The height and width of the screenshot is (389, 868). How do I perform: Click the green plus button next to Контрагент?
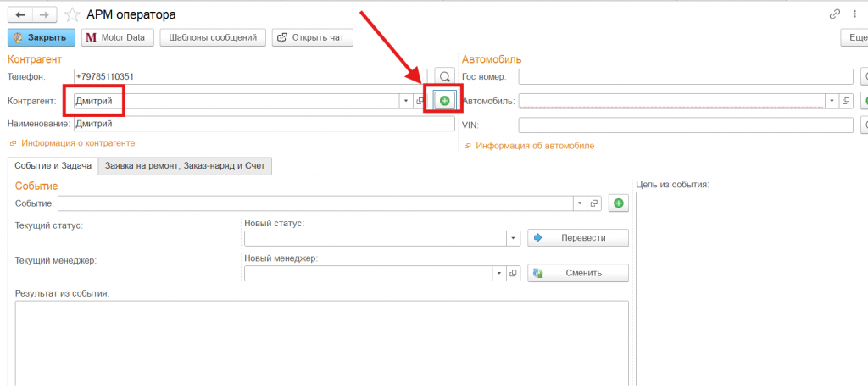point(444,101)
